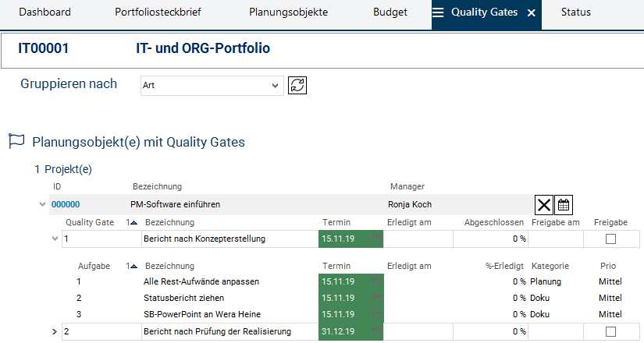Click hamburger menu icon on Quality Gates tab

(439, 12)
